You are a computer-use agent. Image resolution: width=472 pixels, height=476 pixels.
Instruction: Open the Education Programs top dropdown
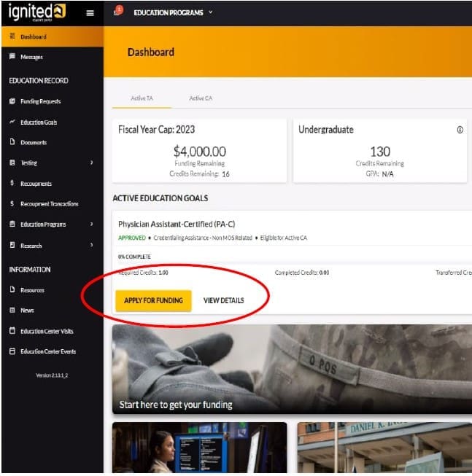click(x=174, y=12)
